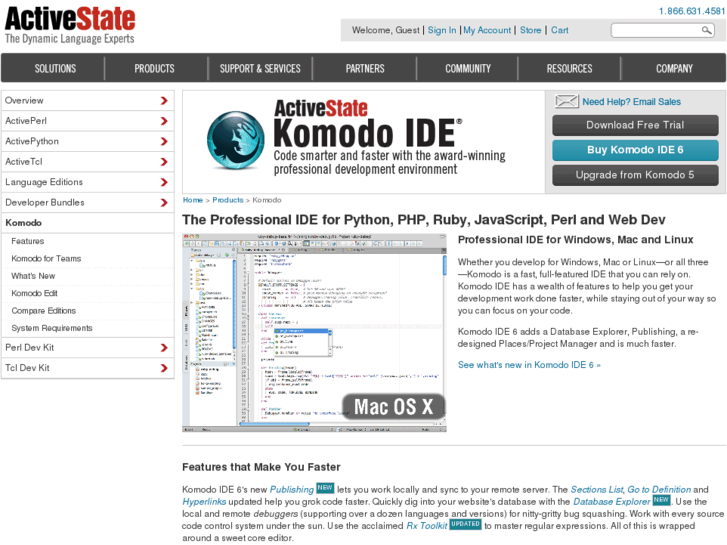Expand Developer Bundles red arrow

point(164,203)
